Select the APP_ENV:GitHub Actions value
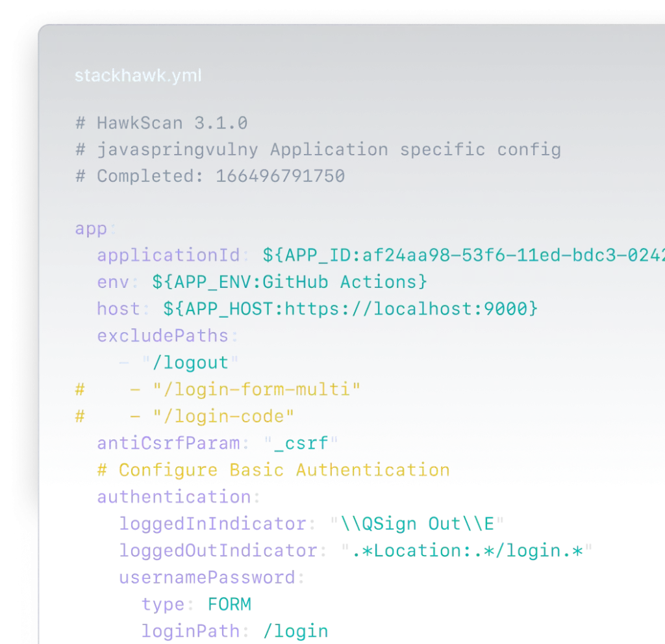 pyautogui.click(x=290, y=282)
